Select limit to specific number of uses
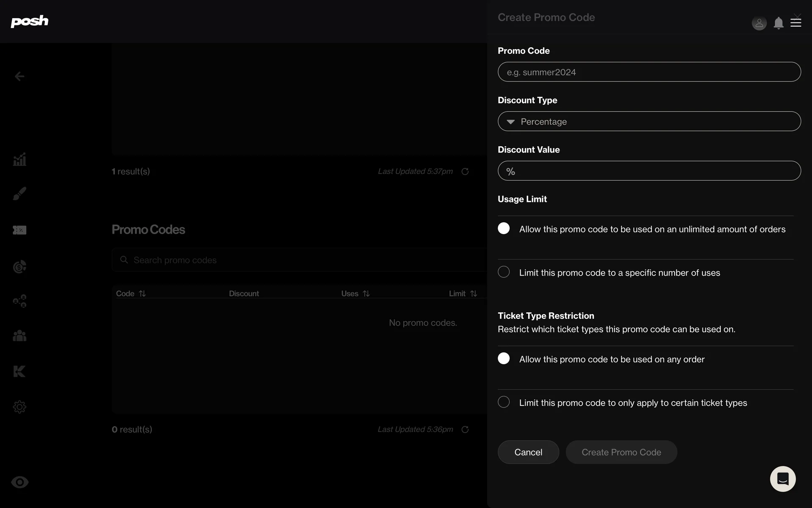 (504, 272)
